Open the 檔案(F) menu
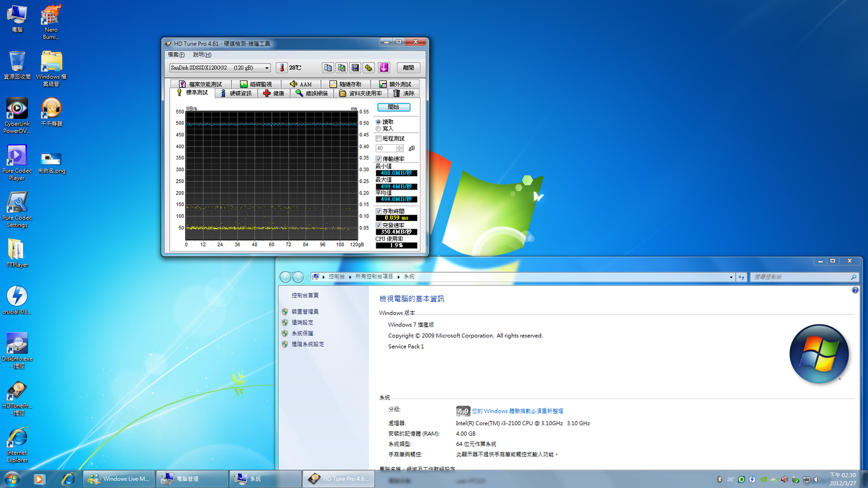The width and height of the screenshot is (868, 488). [x=176, y=55]
